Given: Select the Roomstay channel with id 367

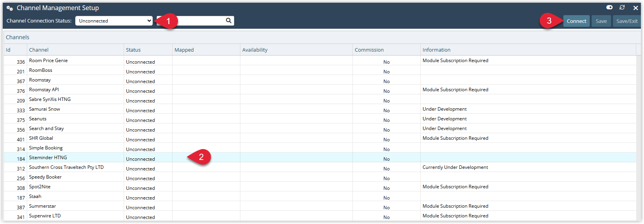Looking at the screenshot, I should 320,80.
